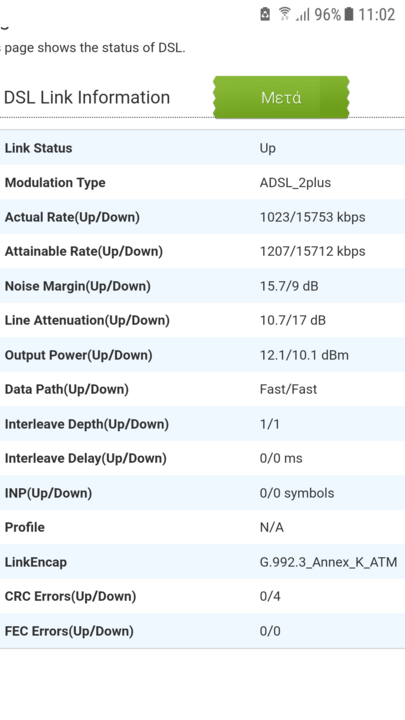Tap the Actual Rate 1023/15753 kbps value
Viewport: 405px width, 720px height.
point(313,217)
